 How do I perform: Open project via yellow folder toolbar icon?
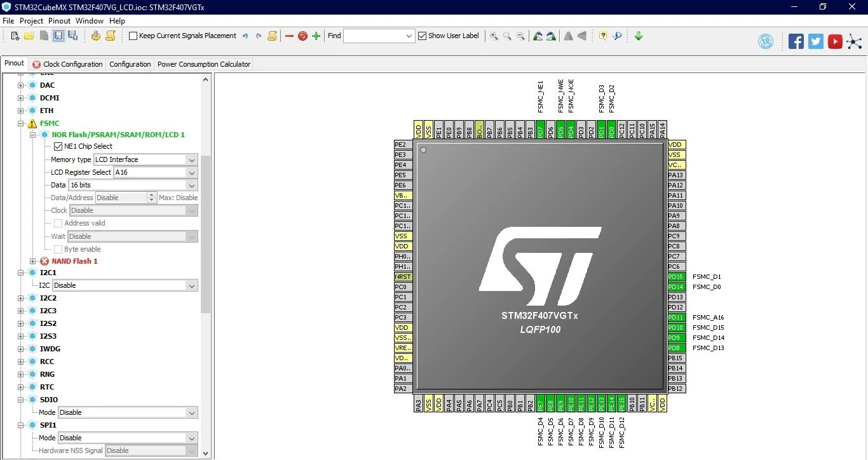(29, 36)
